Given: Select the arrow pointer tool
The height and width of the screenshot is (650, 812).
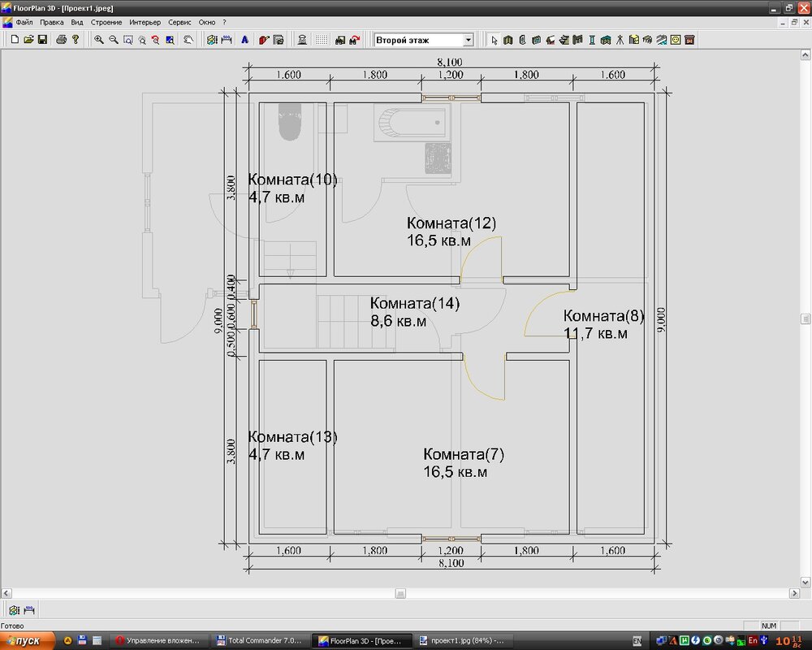Looking at the screenshot, I should point(494,40).
